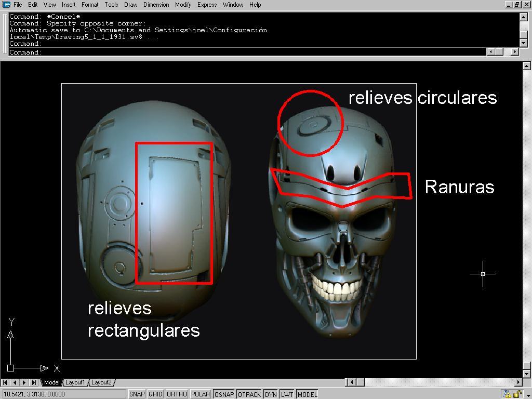The height and width of the screenshot is (399, 532).
Task: Click the drawing area scroll-up arrow
Action: point(527,65)
